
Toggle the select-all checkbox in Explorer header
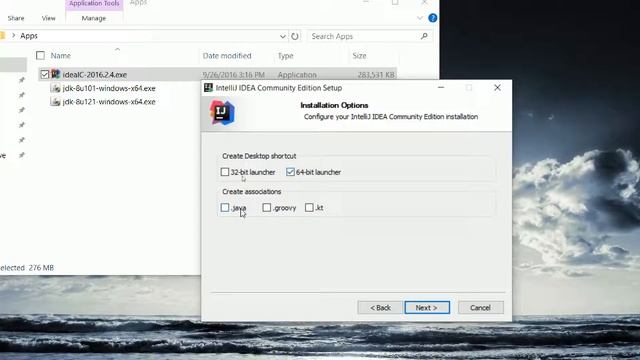coord(40,55)
